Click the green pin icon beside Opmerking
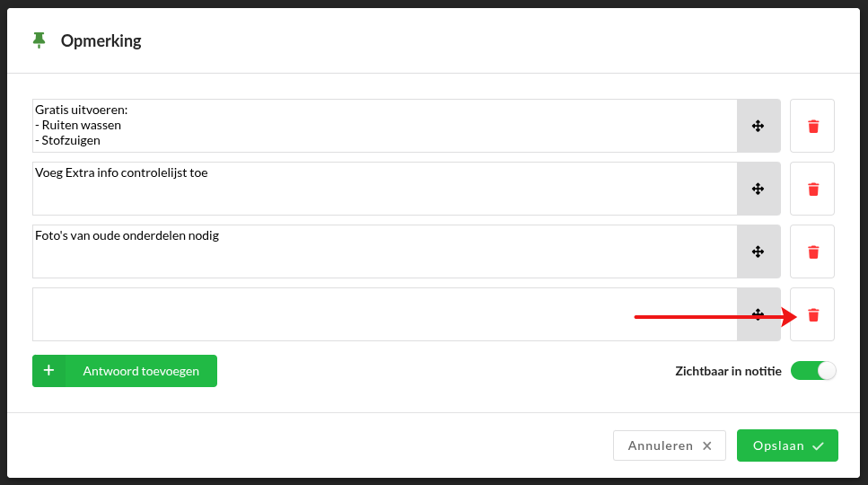 click(x=39, y=40)
